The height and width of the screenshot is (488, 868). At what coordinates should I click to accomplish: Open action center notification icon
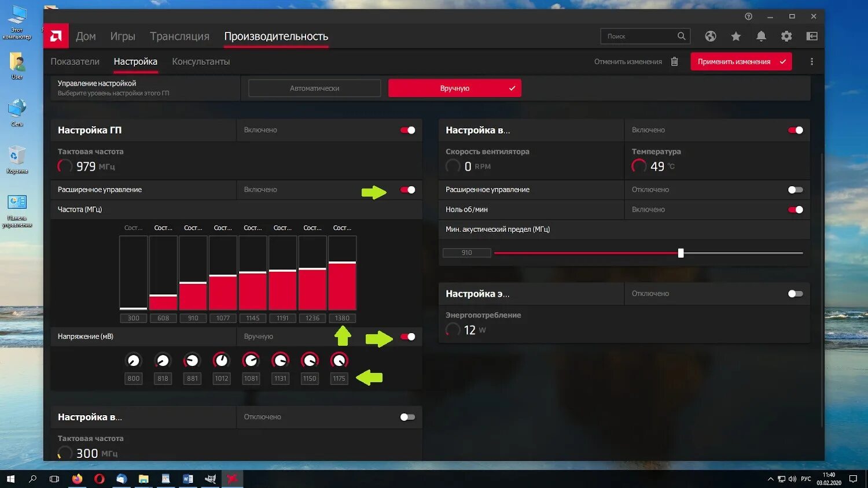853,479
